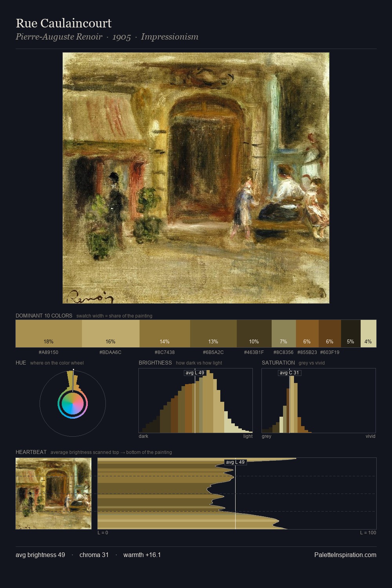Click the 5% near-black swatch

coord(351,334)
